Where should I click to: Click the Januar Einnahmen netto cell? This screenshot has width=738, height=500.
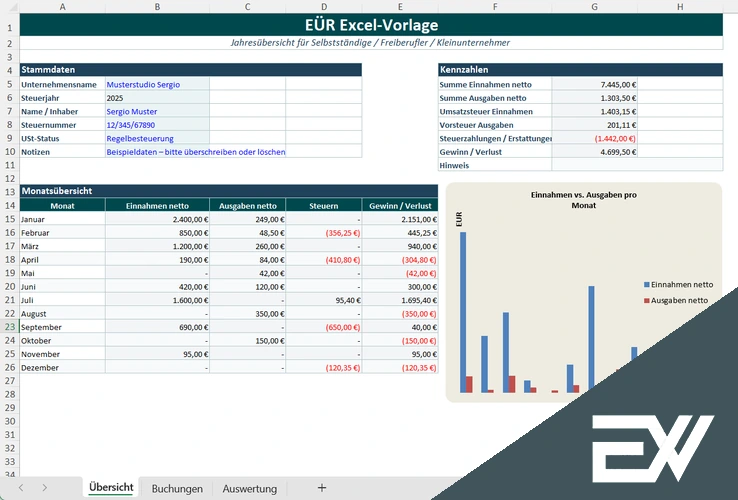[x=157, y=219]
